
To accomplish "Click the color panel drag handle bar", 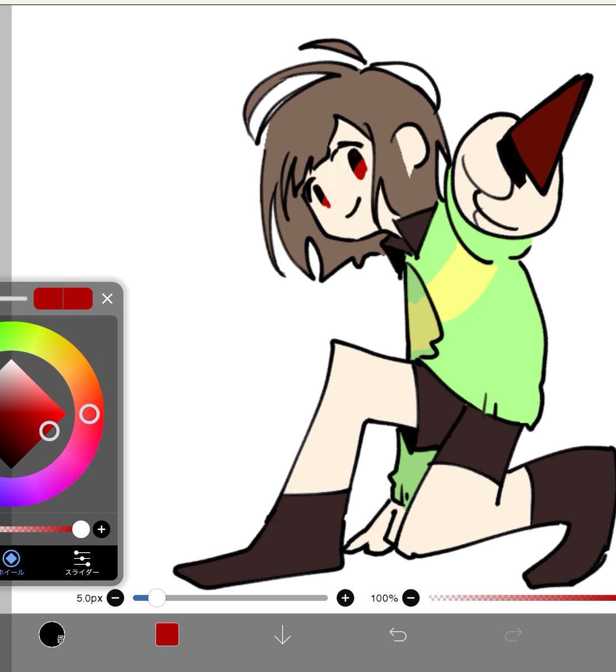I will [13, 298].
